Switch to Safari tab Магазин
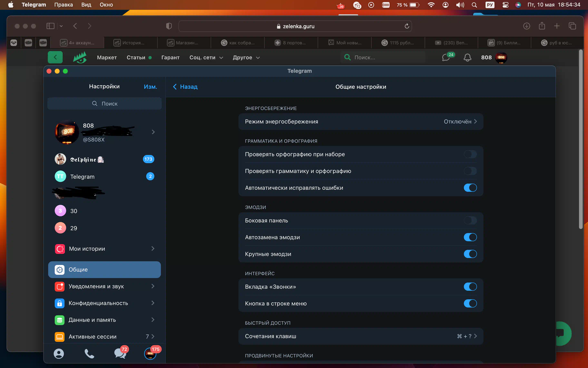This screenshot has height=368, width=588. [184, 43]
